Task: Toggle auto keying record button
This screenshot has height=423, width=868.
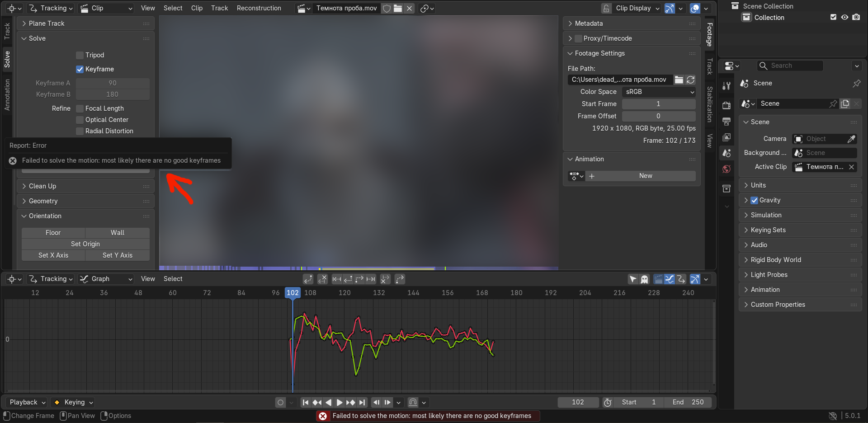Action: point(280,402)
